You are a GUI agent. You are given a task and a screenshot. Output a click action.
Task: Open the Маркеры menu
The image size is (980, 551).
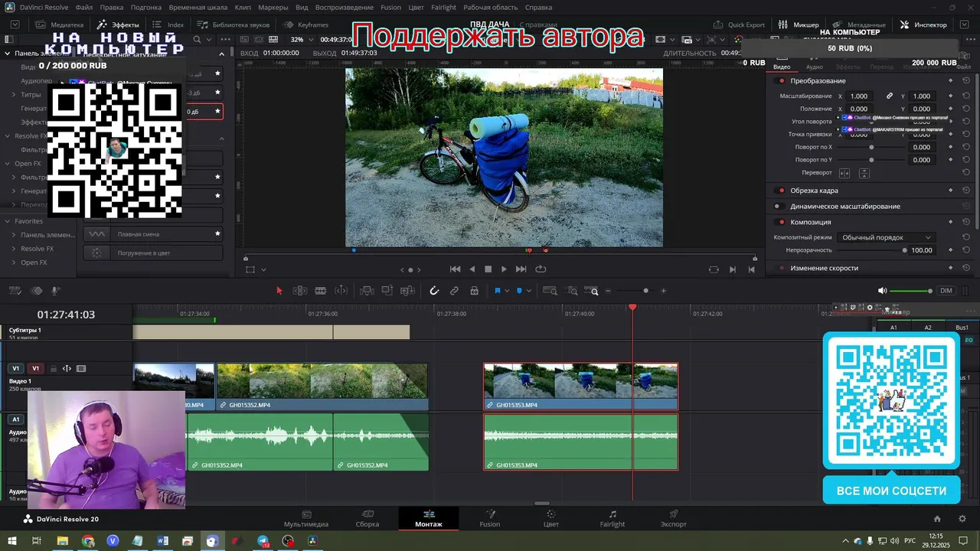click(273, 8)
